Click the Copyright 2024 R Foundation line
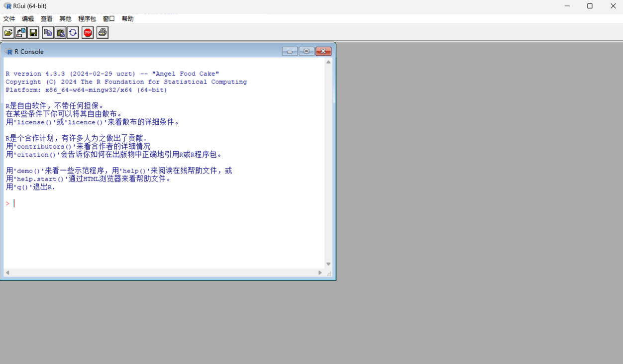 click(126, 82)
